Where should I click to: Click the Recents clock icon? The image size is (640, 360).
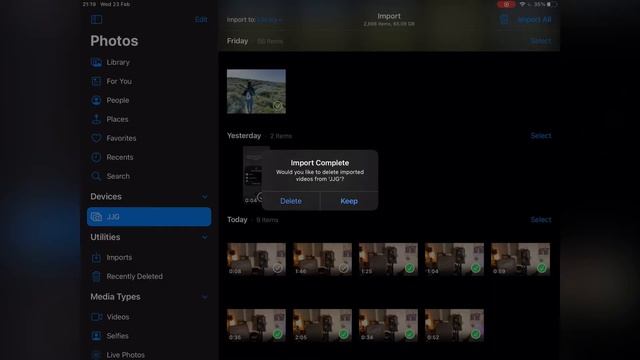[x=96, y=157]
